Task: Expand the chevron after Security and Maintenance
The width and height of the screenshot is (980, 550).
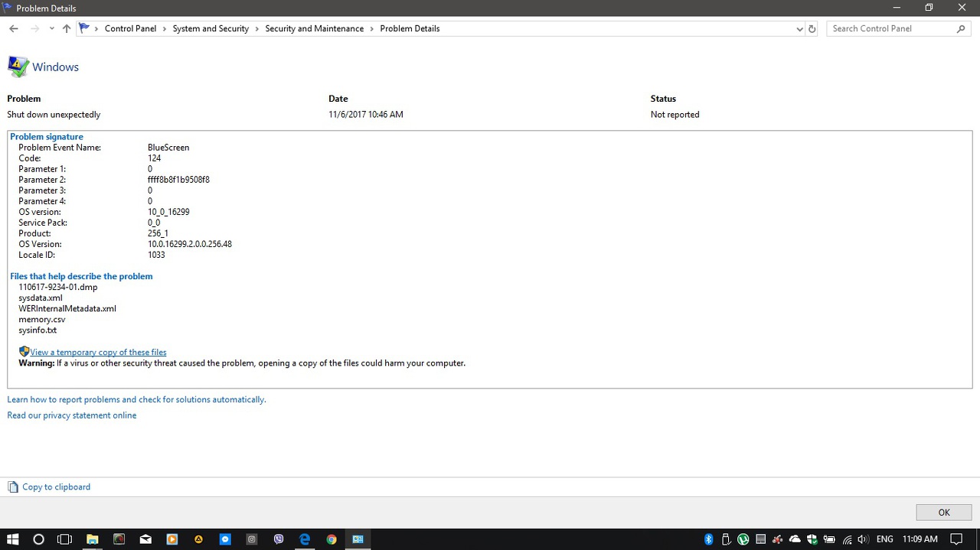Action: pyautogui.click(x=372, y=28)
